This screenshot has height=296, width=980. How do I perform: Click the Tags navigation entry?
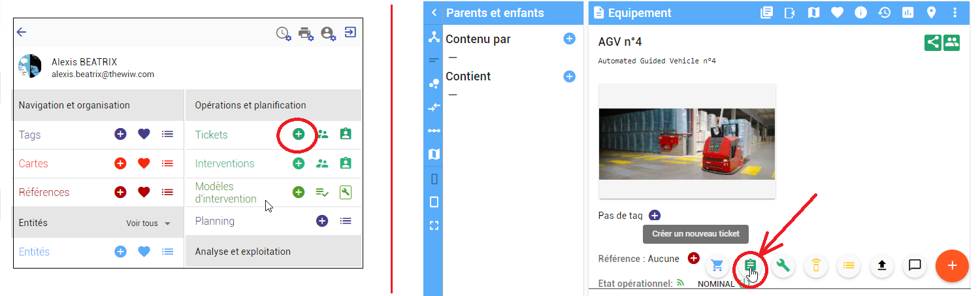pyautogui.click(x=29, y=135)
